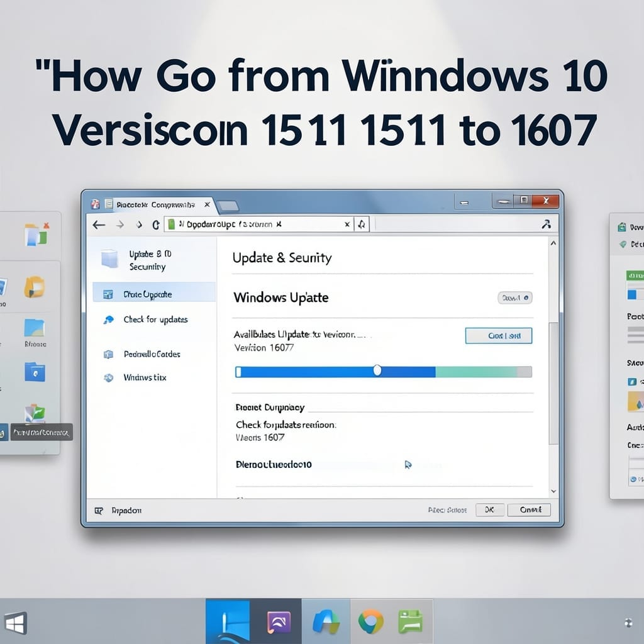Viewport: 644px width, 644px height.
Task: Click the OK button in the bottom bar
Action: pyautogui.click(x=489, y=509)
